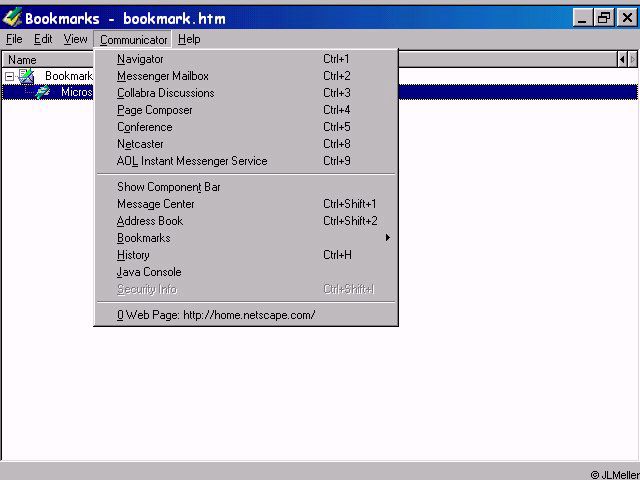Restore down the Bookmarks window

(x=604, y=18)
